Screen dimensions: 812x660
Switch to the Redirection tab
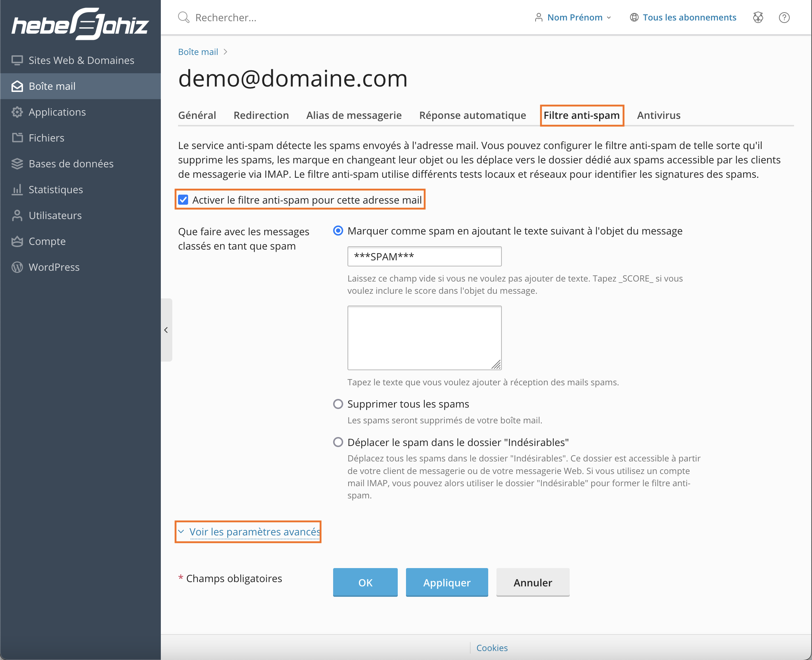(x=261, y=115)
